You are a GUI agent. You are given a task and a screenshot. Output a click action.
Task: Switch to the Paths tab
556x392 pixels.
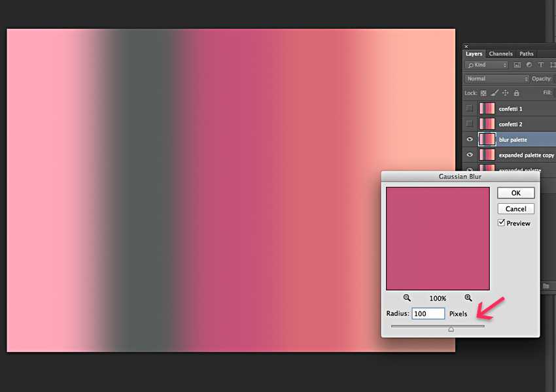[x=526, y=54]
